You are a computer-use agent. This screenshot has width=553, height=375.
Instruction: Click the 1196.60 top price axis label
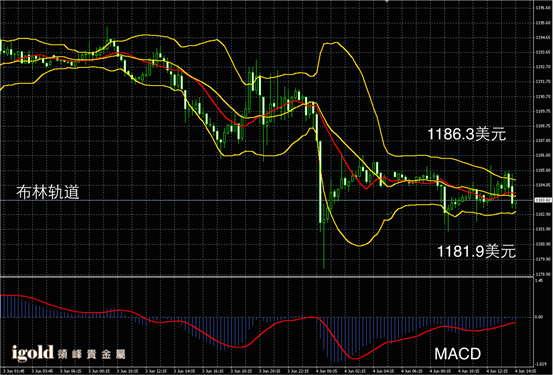pos(543,8)
